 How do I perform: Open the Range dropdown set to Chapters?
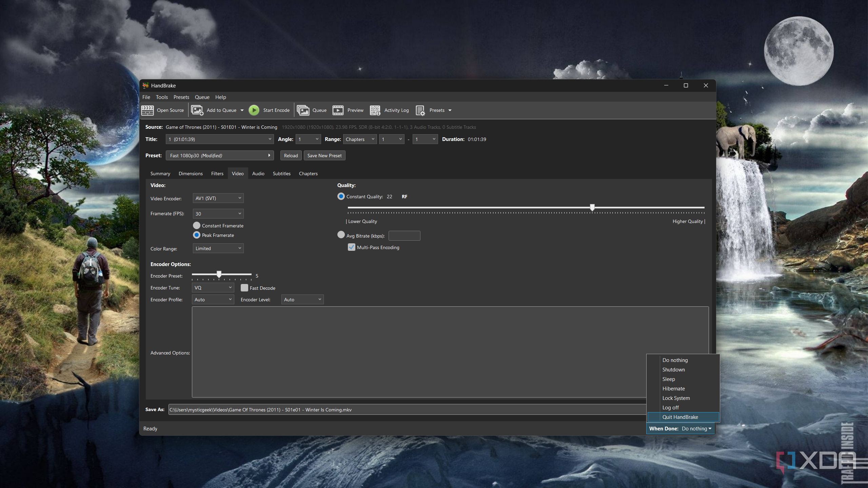[x=360, y=139]
